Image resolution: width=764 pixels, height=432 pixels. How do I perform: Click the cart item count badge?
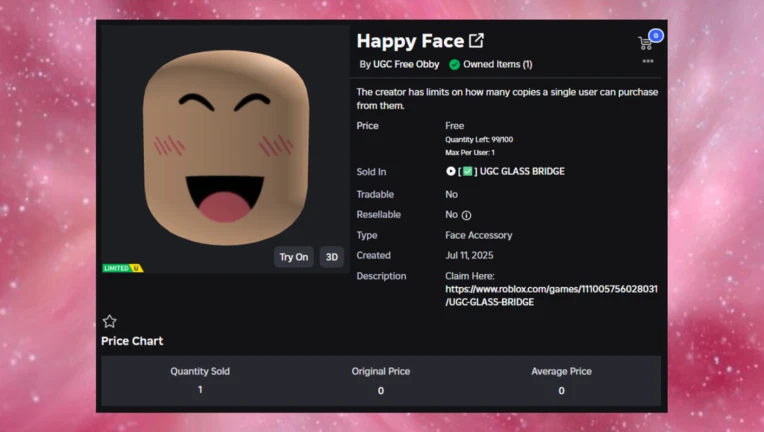(656, 36)
